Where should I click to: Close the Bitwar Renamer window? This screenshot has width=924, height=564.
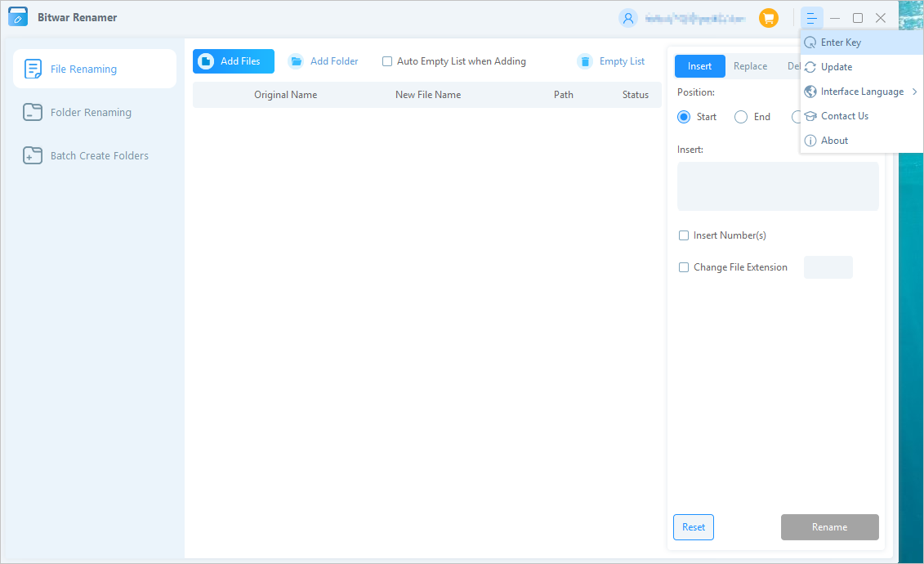(x=881, y=18)
